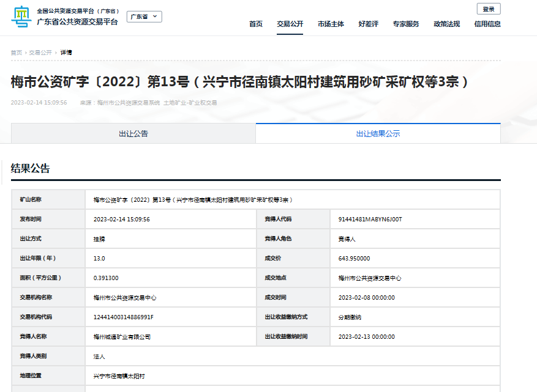Click the 交易机构代码 row label
This screenshot has width=537, height=392.
pyautogui.click(x=36, y=317)
